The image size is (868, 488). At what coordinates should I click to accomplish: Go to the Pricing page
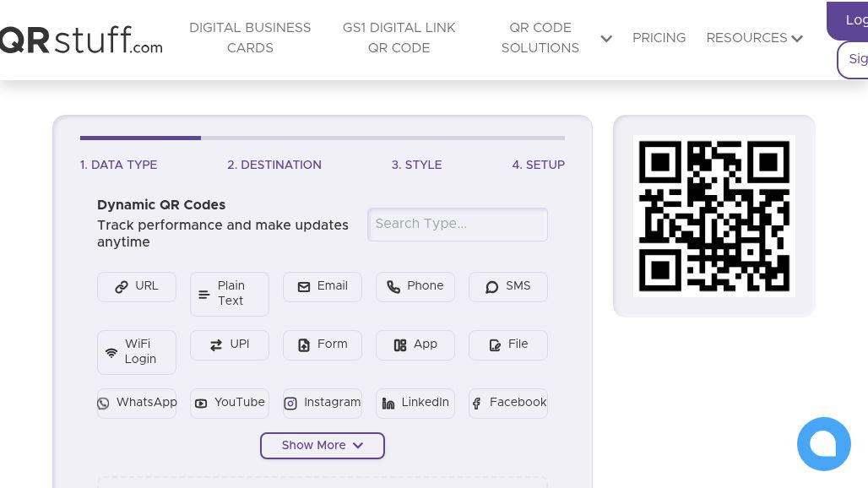[659, 38]
